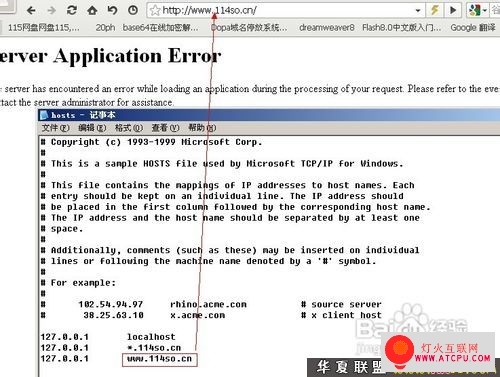
Task: Open the 20ph bookmark
Action: 105,28
